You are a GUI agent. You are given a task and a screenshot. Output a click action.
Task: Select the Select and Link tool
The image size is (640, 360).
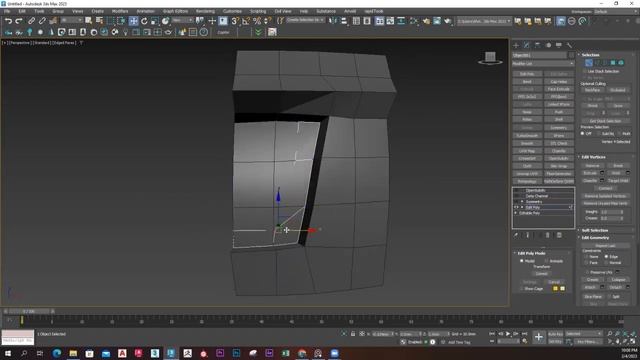(x=31, y=21)
